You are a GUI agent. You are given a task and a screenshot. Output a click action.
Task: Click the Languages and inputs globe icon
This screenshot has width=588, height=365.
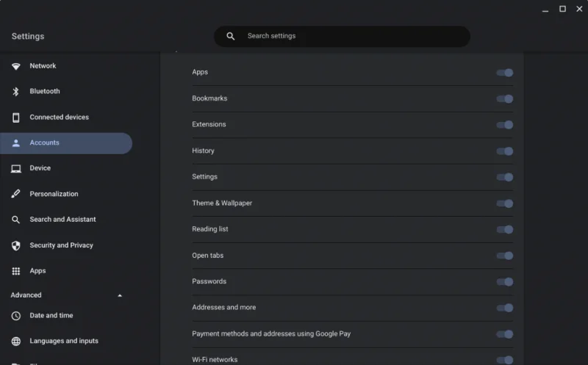click(x=15, y=341)
